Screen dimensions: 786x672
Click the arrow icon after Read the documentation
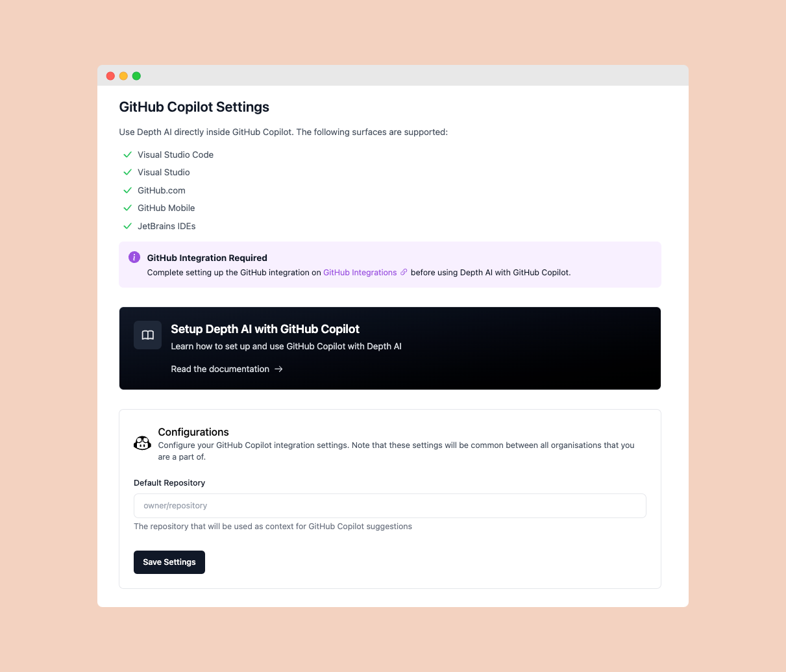coord(278,369)
